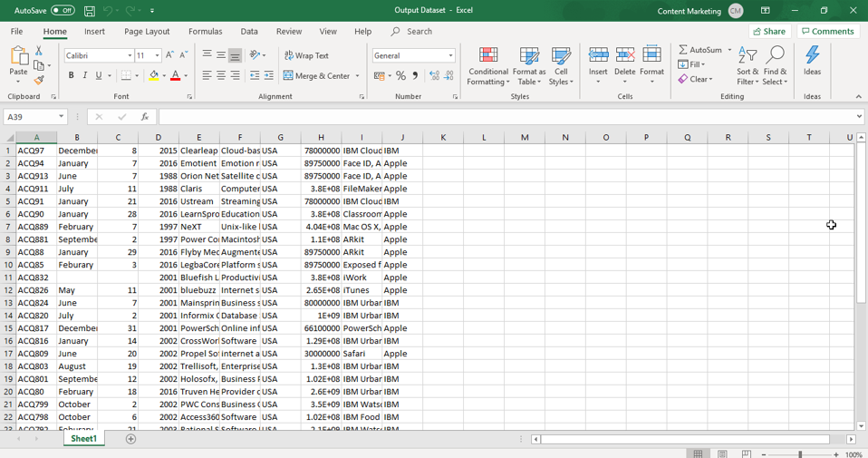Click the Insert Function fx icon
The height and width of the screenshot is (458, 868).
[144, 117]
